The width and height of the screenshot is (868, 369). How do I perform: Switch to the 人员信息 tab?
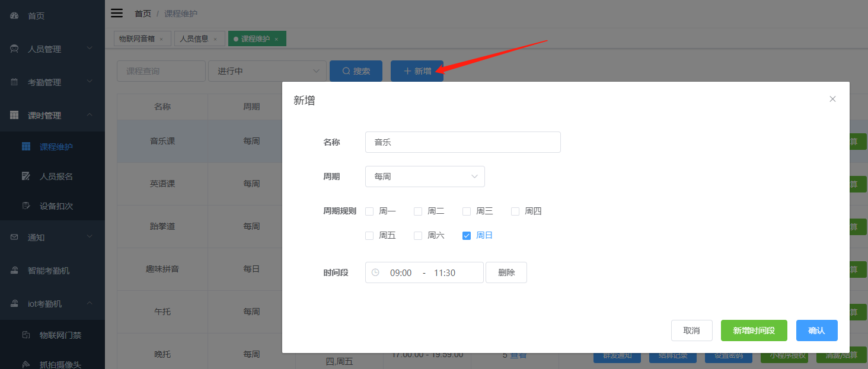pos(196,38)
